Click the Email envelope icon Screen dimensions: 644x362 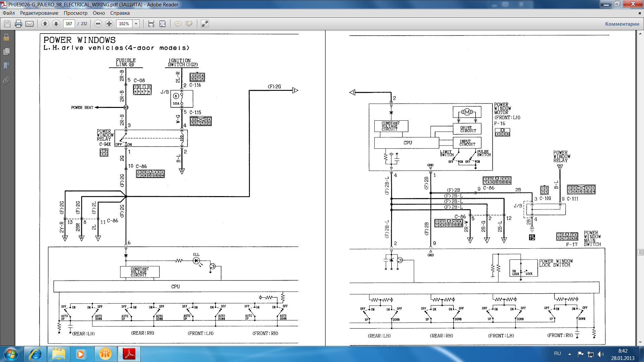click(30, 24)
